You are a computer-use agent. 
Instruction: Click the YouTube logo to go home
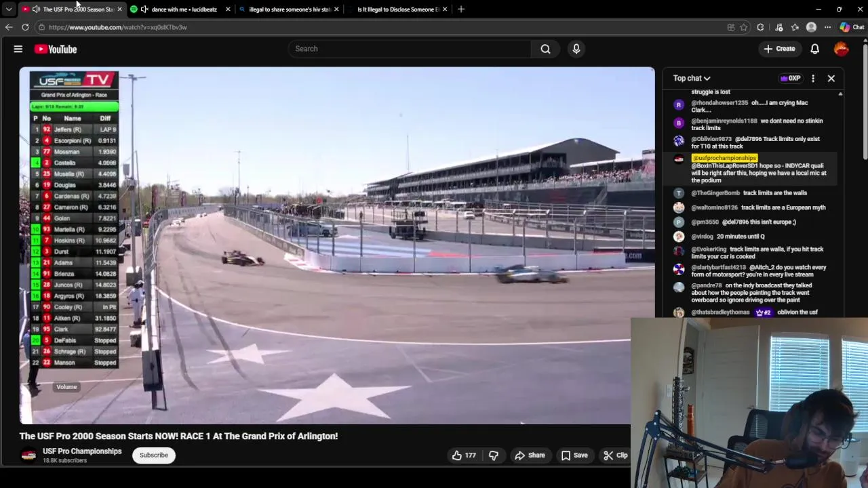56,49
